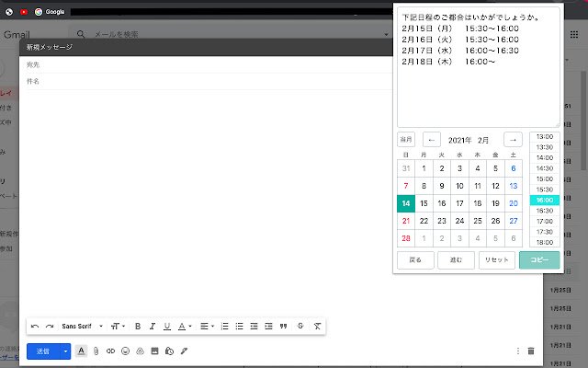Click the blue Send button
This screenshot has height=368, width=588.
click(x=43, y=351)
